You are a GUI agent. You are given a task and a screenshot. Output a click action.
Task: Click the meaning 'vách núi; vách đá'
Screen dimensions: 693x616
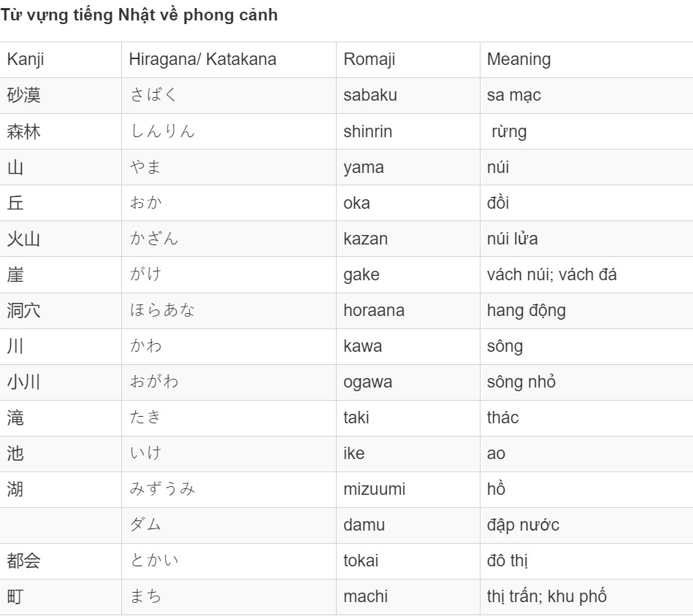coord(551,274)
